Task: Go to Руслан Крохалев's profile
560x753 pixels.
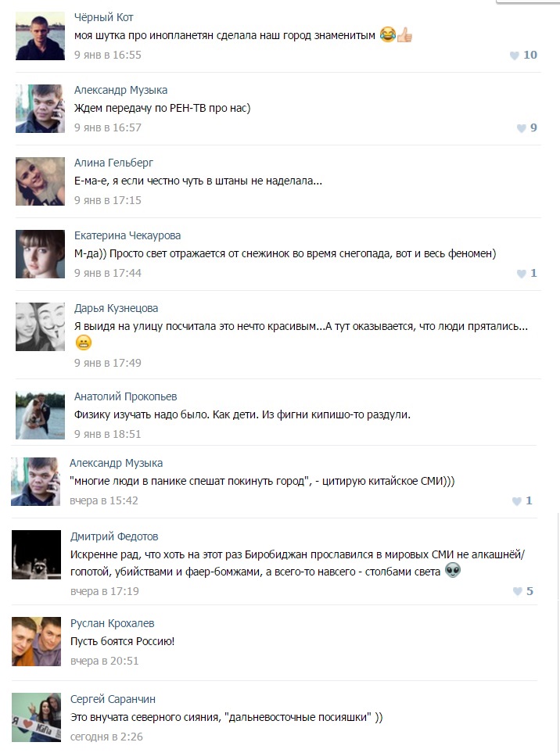Action: (113, 623)
